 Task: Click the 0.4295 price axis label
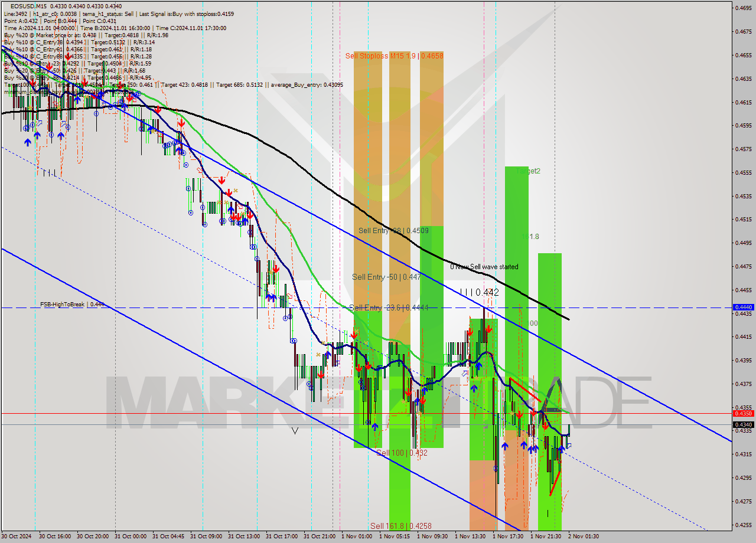point(742,477)
